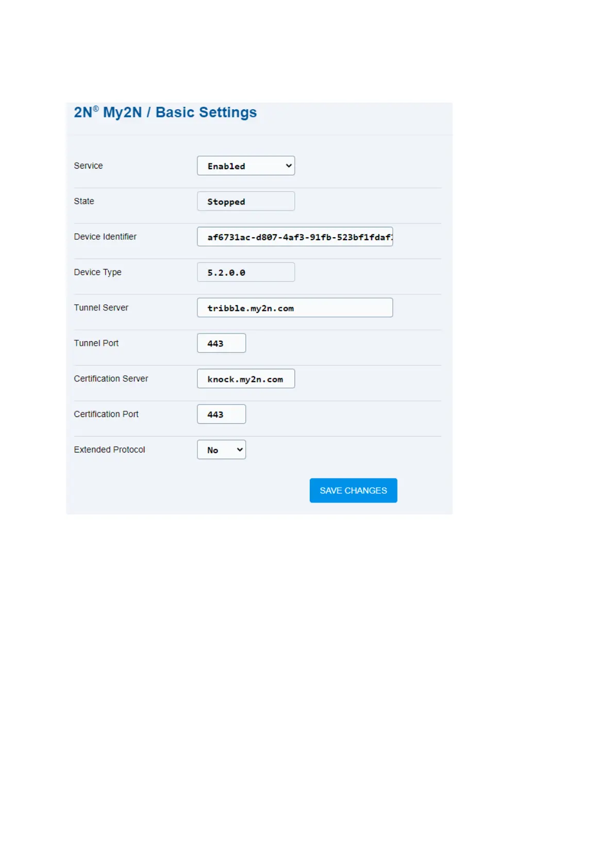The width and height of the screenshot is (614, 868).
Task: Click the State field showing Stopped
Action: tap(246, 201)
